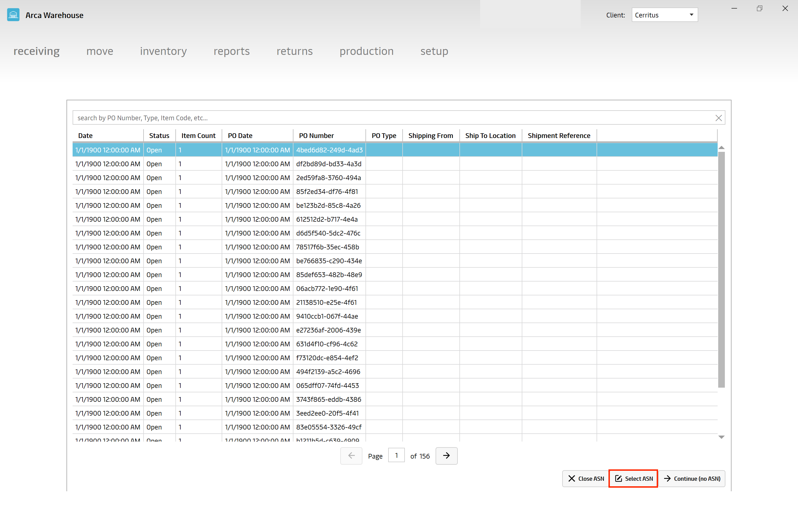Image resolution: width=798 pixels, height=532 pixels.
Task: Select the move navigation tab
Action: 100,51
